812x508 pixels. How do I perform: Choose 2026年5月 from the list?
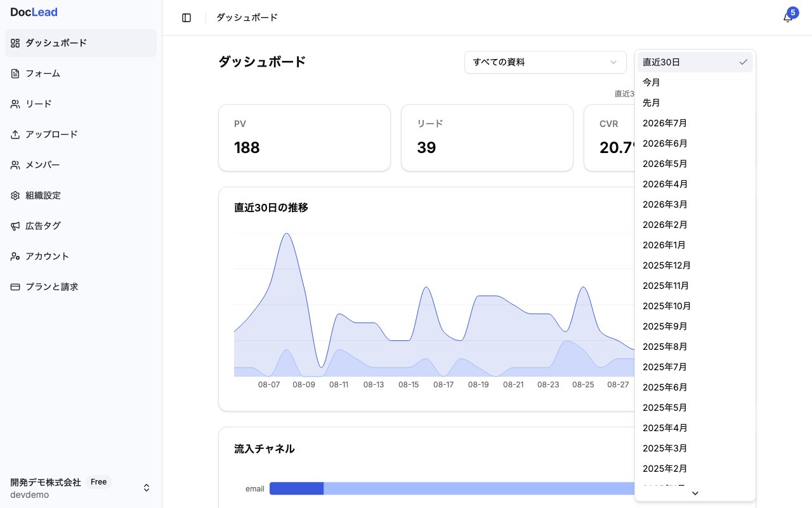click(x=695, y=164)
